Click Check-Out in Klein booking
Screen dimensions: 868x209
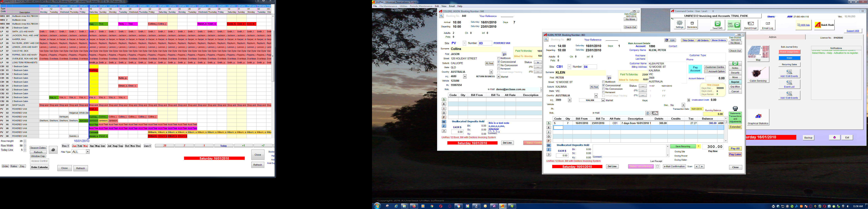point(735,51)
